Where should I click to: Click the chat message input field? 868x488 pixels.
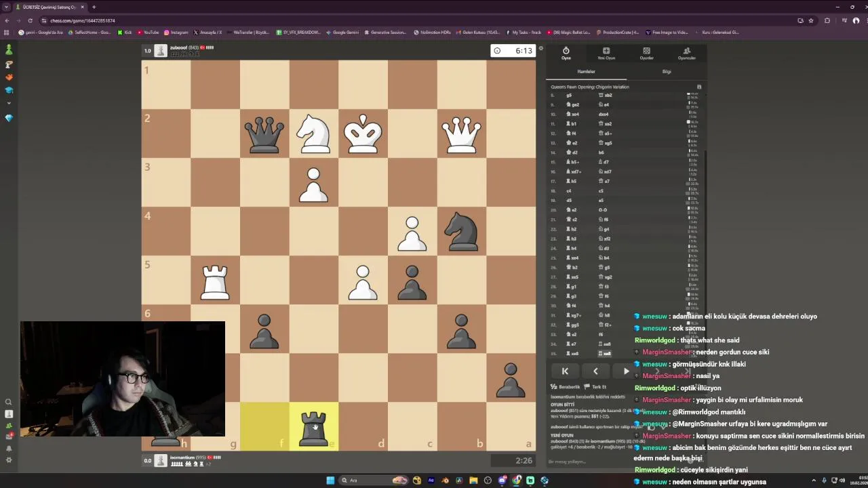590,462
